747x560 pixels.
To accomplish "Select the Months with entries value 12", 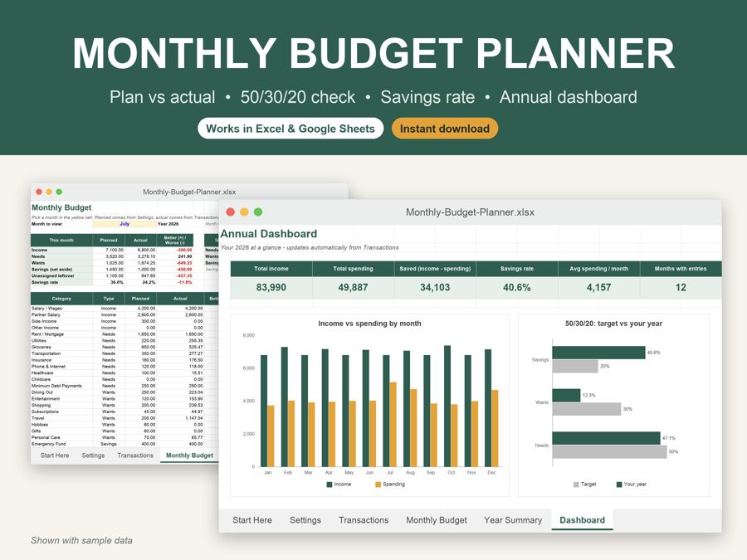I will 681,288.
